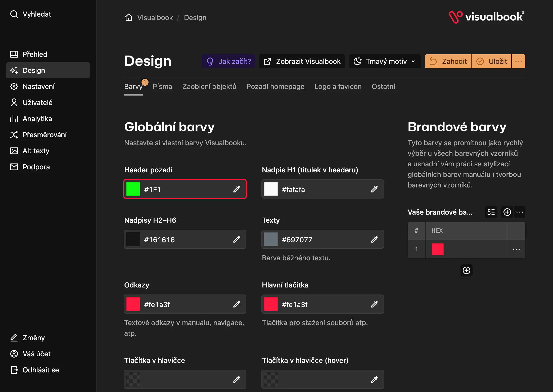
Task: Click gray swatch of Texty
Action: click(x=271, y=239)
